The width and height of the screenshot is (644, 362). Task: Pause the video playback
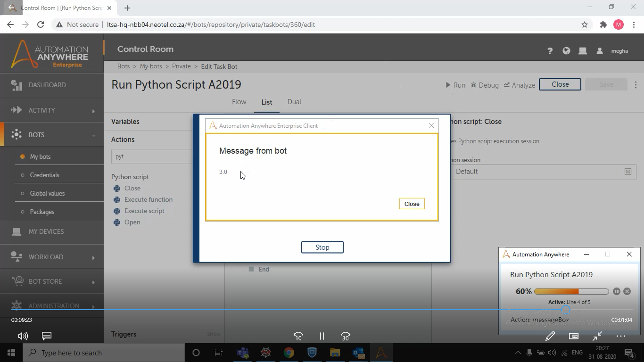pos(322,336)
